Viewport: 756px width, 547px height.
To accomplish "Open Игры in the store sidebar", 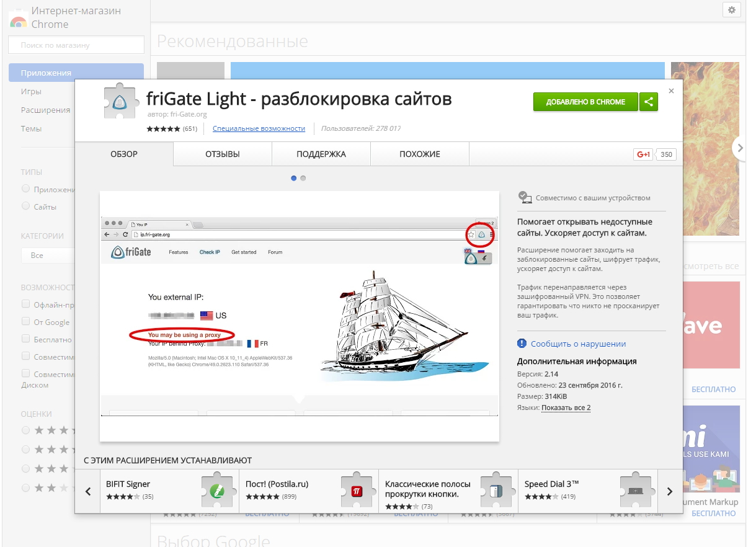I will pyautogui.click(x=31, y=91).
